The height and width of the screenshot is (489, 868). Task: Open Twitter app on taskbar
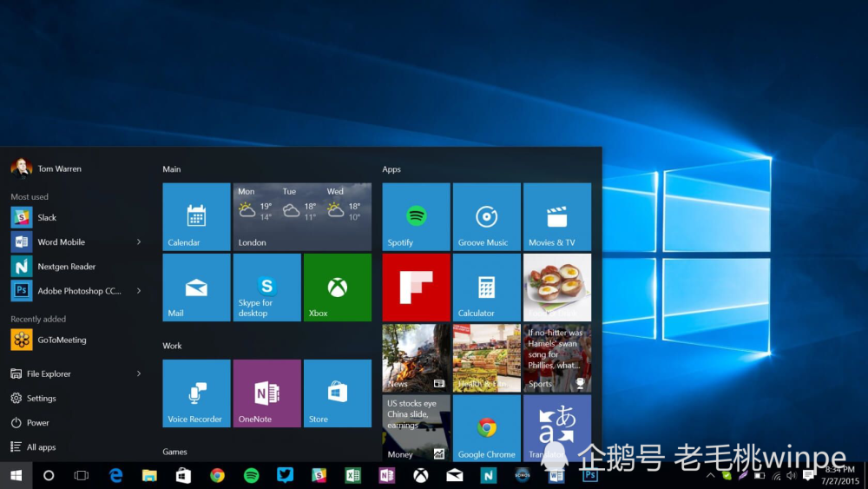point(285,475)
